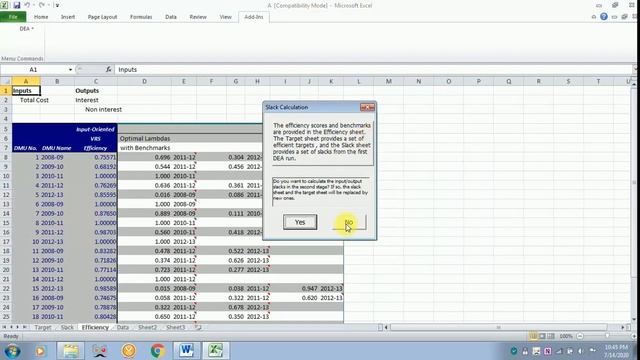The height and width of the screenshot is (360, 640).
Task: Click the last-sheet navigation arrow
Action: point(24,327)
